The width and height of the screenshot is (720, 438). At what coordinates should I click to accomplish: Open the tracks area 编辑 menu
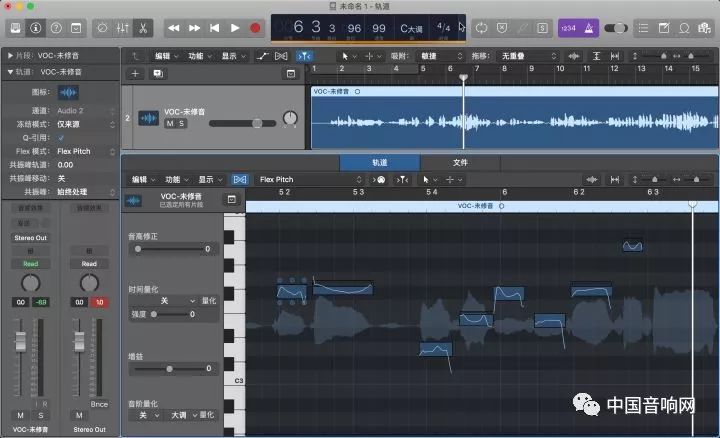166,56
